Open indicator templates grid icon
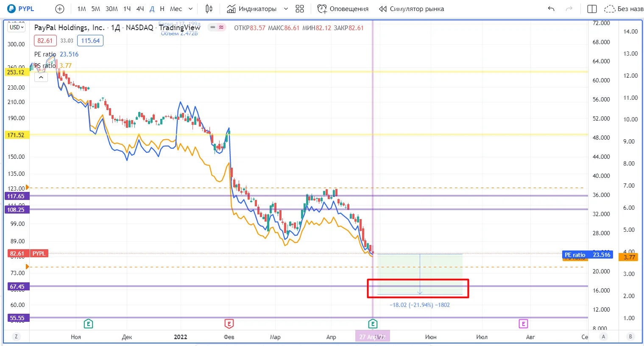 tap(300, 8)
